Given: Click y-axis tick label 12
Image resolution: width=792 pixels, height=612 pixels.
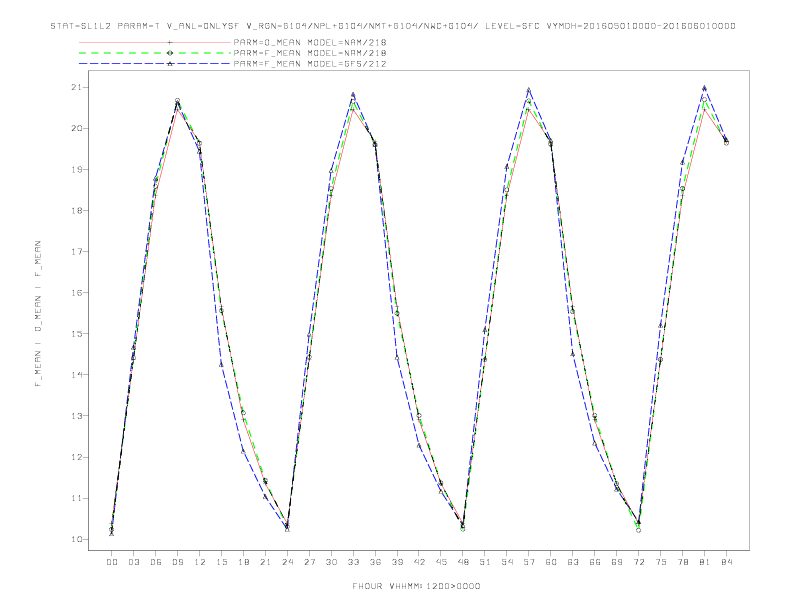Looking at the screenshot, I should click(77, 457).
